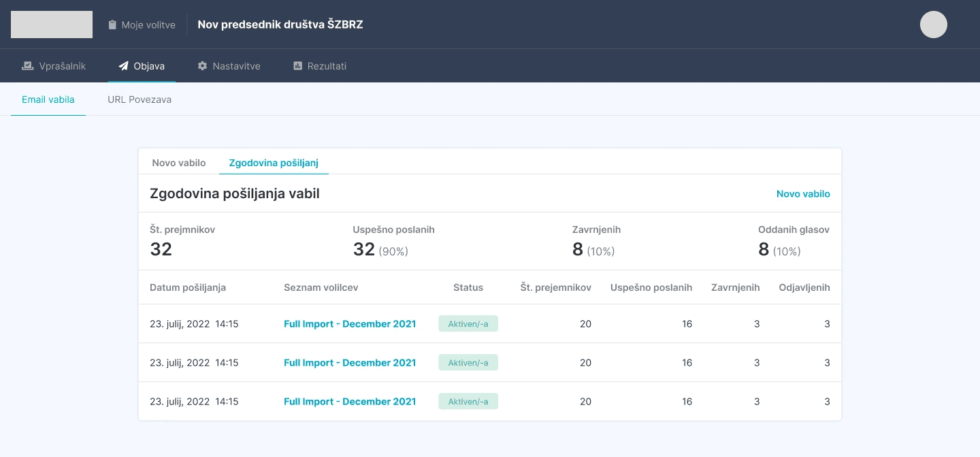Click the application logo top left
This screenshot has height=457, width=980.
pyautogui.click(x=52, y=25)
